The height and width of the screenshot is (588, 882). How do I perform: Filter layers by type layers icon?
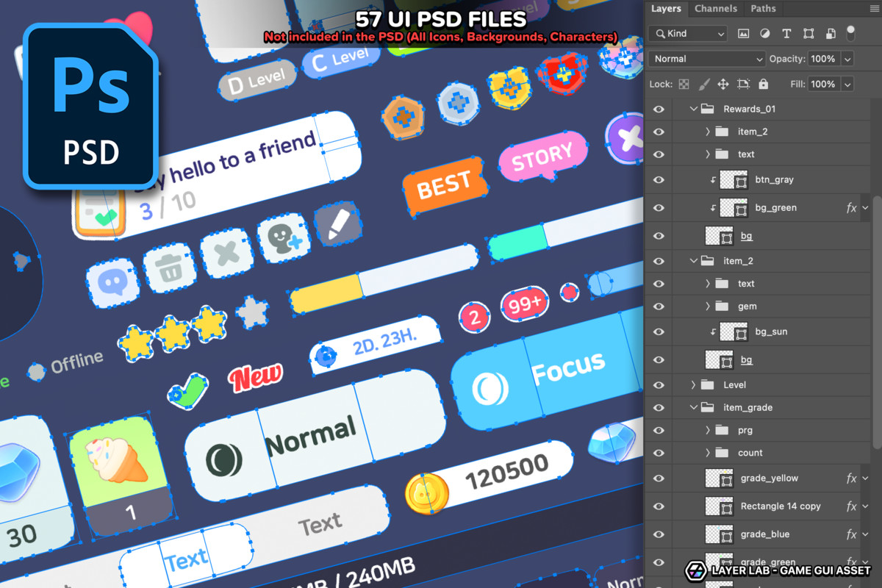point(786,34)
